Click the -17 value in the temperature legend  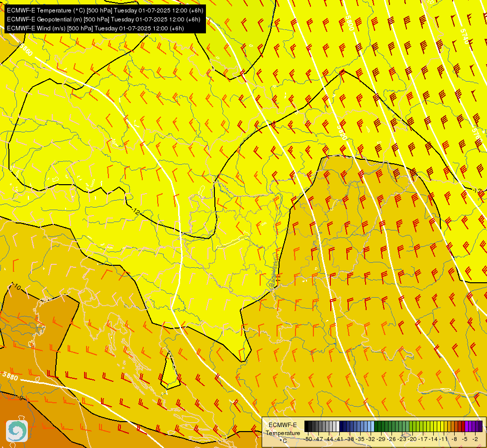[x=423, y=439]
